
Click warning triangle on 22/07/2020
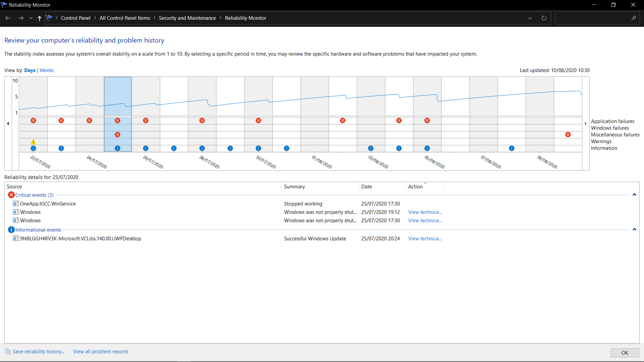[33, 142]
